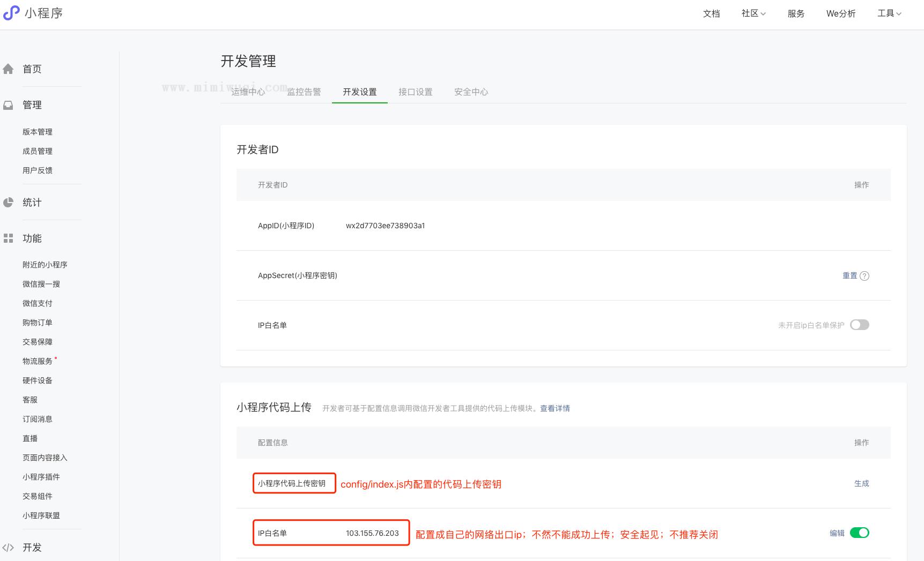Open 小程序插件 in the sidebar
Viewport: 924px width, 561px height.
[41, 477]
